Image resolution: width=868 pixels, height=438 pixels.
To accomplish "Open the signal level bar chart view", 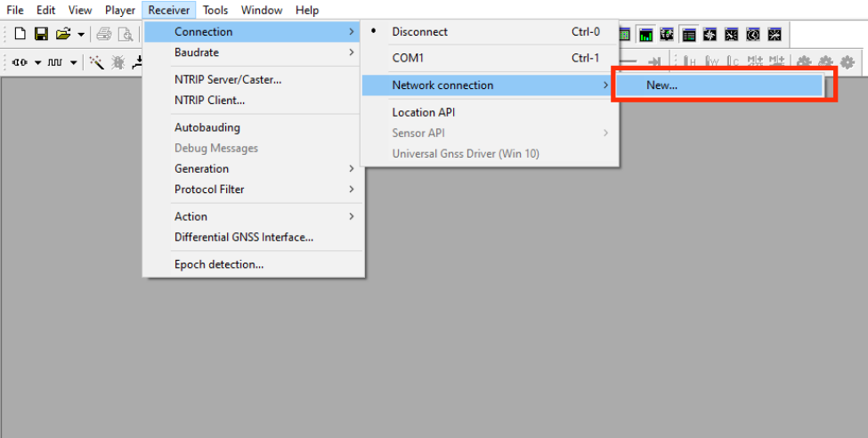I will pos(645,35).
